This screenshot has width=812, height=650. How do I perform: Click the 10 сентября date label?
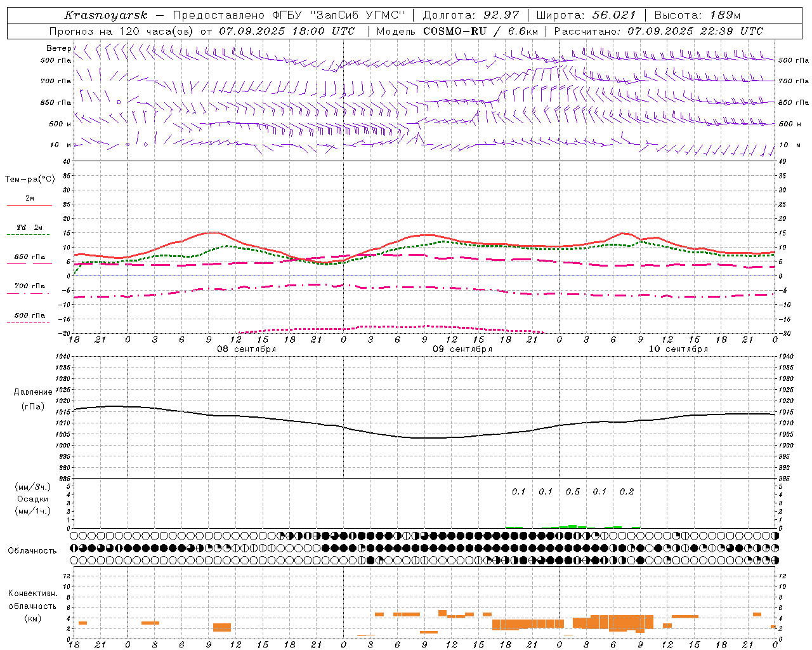tap(678, 349)
